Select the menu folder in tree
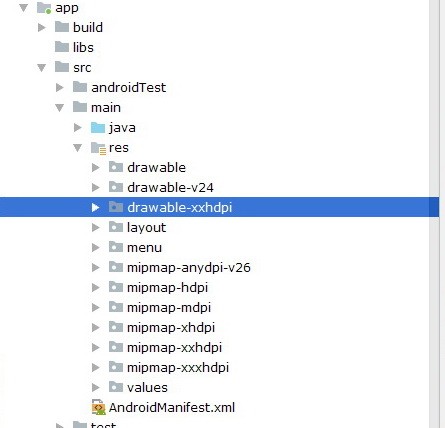 [144, 247]
